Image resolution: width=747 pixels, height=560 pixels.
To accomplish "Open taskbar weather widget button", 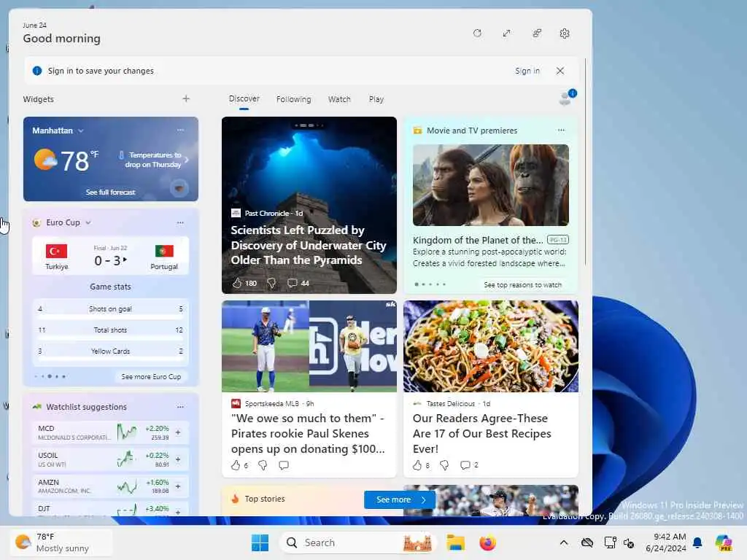I will click(61, 542).
